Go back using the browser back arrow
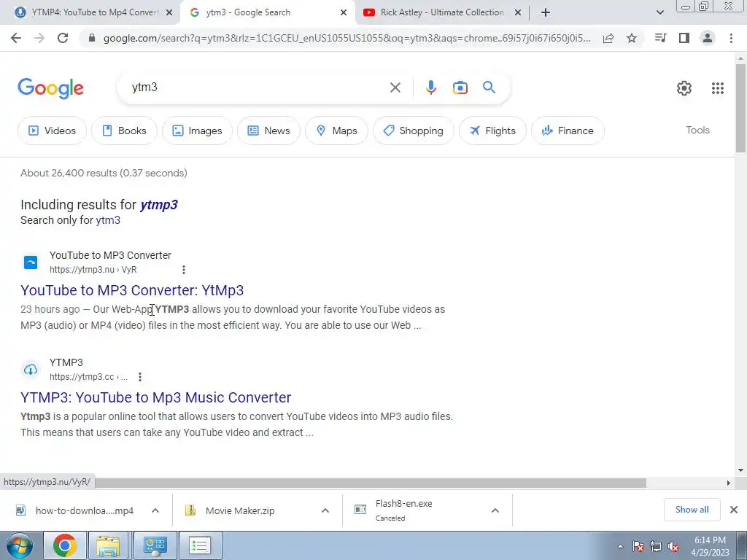The width and height of the screenshot is (747, 560). (x=16, y=38)
